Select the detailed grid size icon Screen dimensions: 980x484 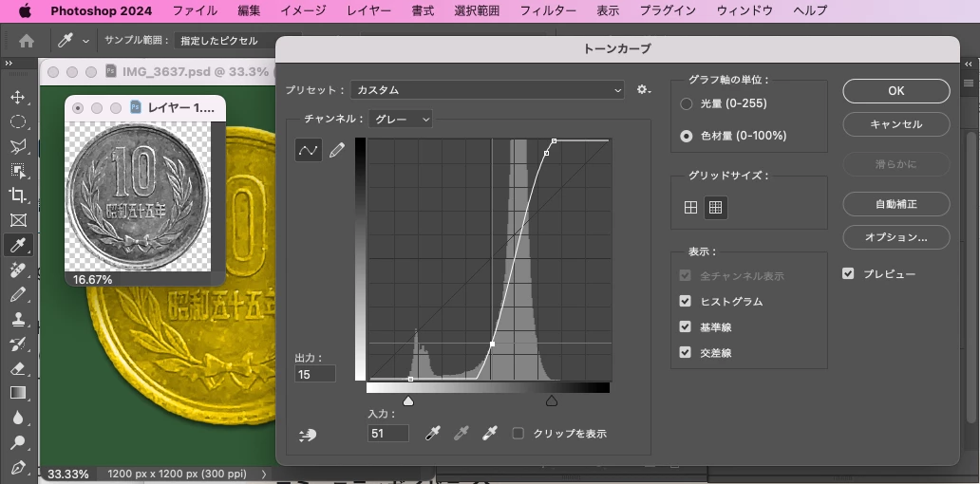point(716,207)
